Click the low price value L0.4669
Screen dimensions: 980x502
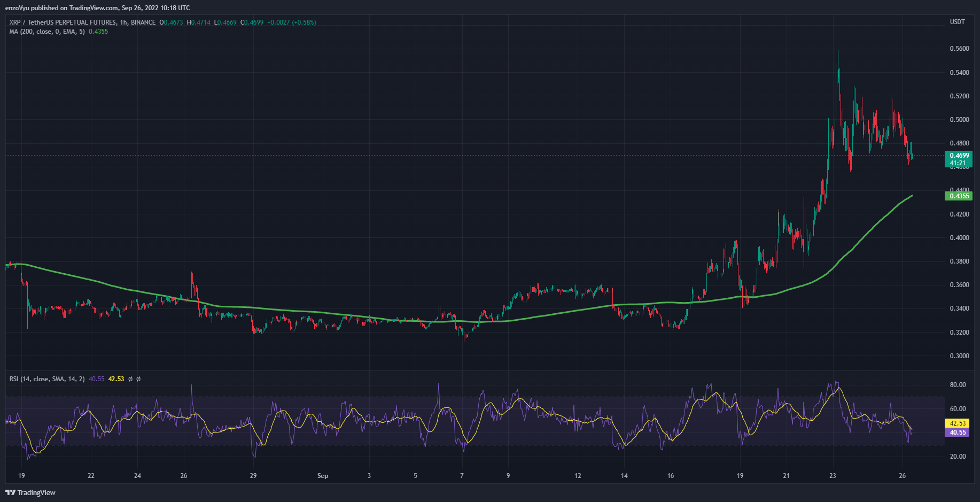coord(225,22)
